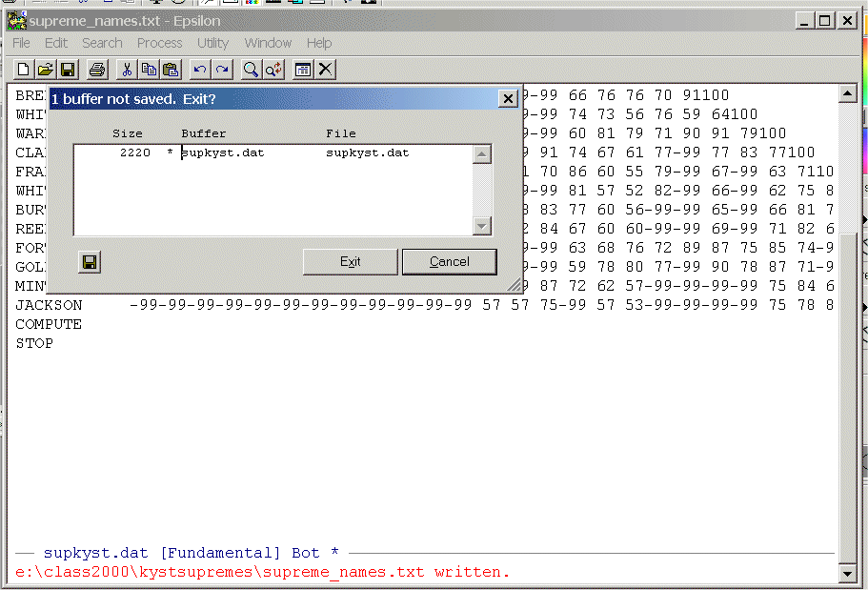The width and height of the screenshot is (868, 590).
Task: Click the Cut scissors icon
Action: (x=127, y=69)
